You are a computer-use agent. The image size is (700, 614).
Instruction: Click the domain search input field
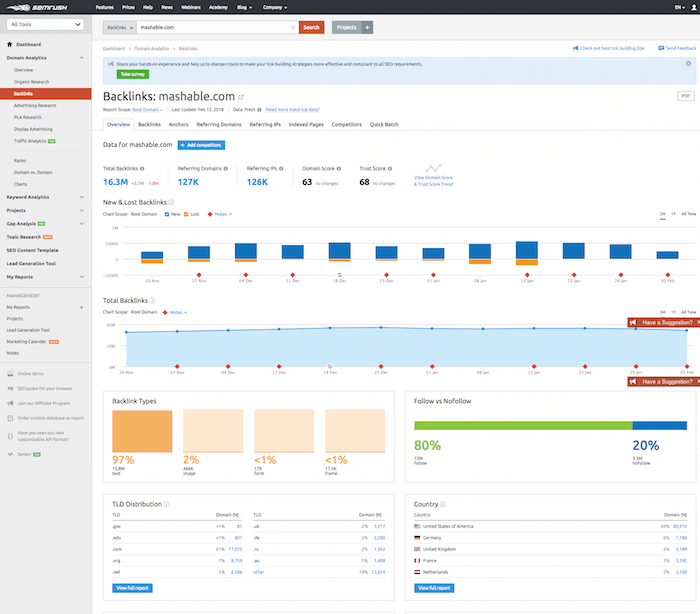(x=213, y=28)
